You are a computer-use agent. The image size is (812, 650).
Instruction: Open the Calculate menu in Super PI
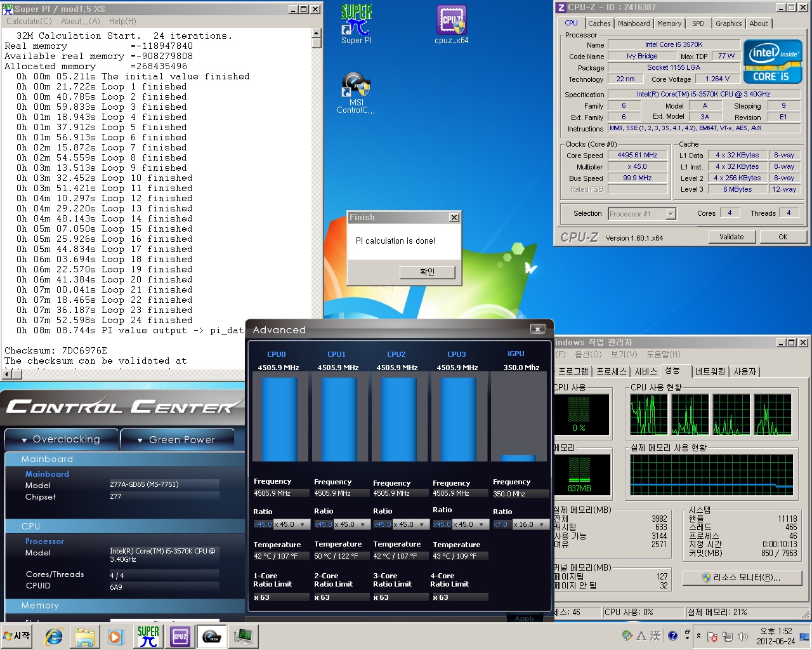(29, 21)
